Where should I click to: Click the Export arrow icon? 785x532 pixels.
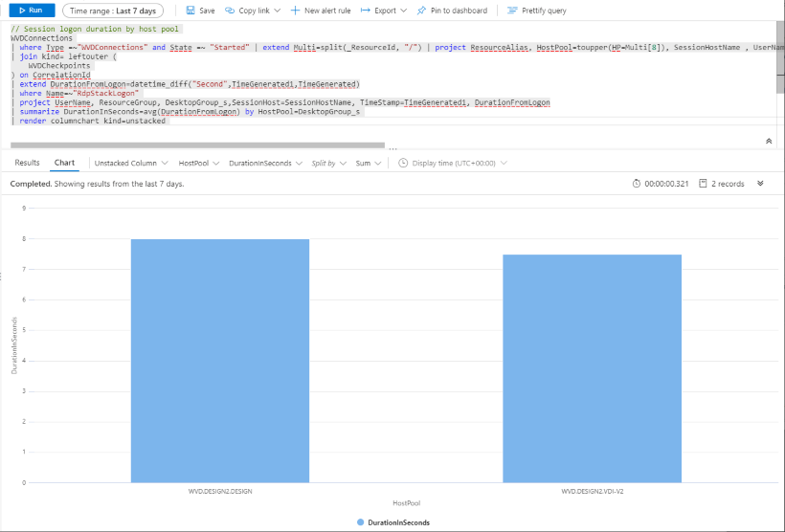[366, 11]
